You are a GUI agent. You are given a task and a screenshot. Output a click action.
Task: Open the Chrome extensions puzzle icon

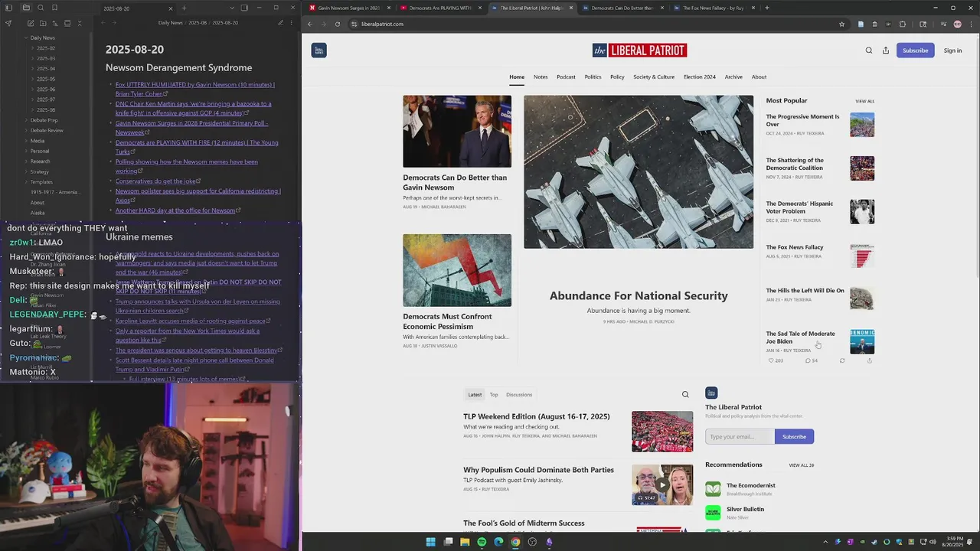(903, 24)
